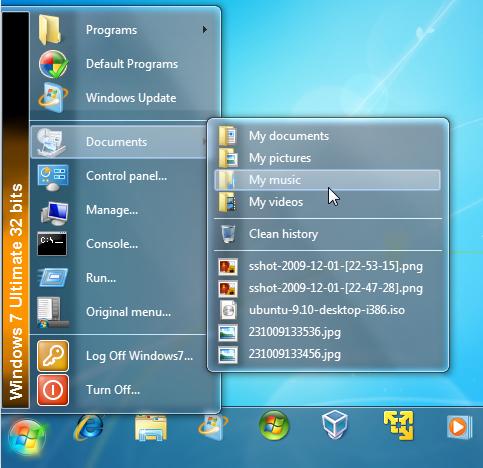Open the Programs folder icon
Image resolution: width=483 pixels, height=468 pixels.
click(50, 30)
